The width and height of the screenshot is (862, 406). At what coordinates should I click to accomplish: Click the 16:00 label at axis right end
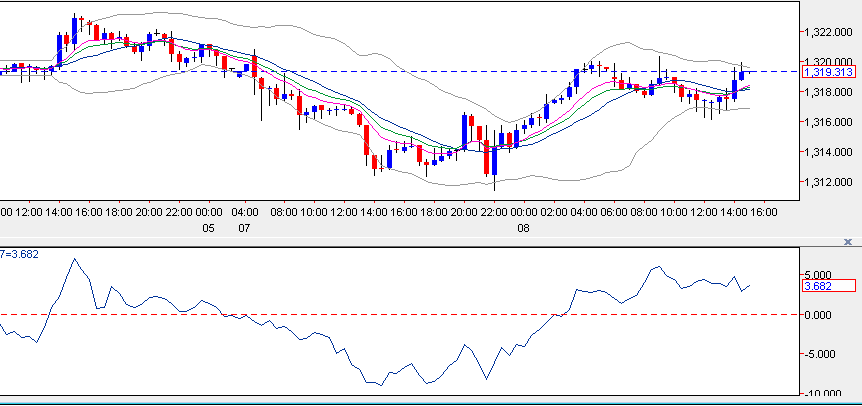(x=763, y=212)
